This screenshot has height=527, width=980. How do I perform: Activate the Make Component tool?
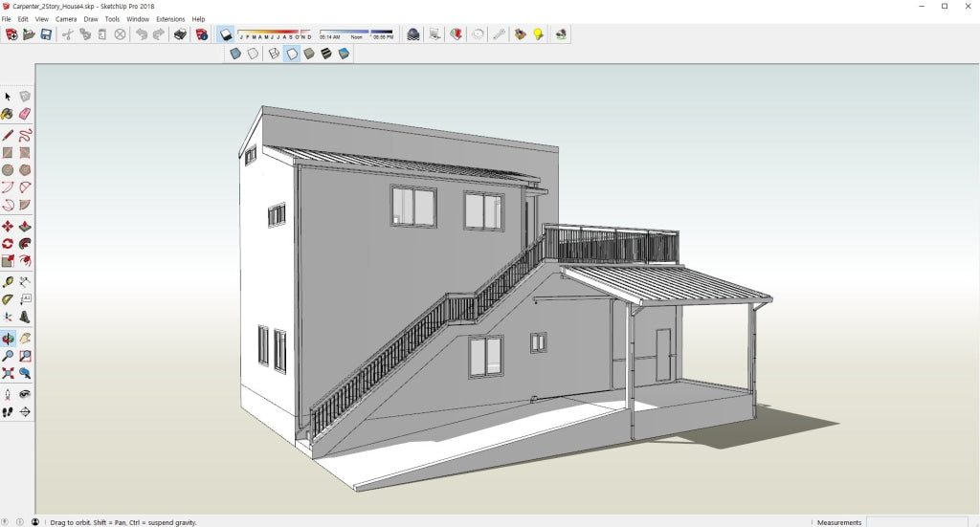coord(25,97)
